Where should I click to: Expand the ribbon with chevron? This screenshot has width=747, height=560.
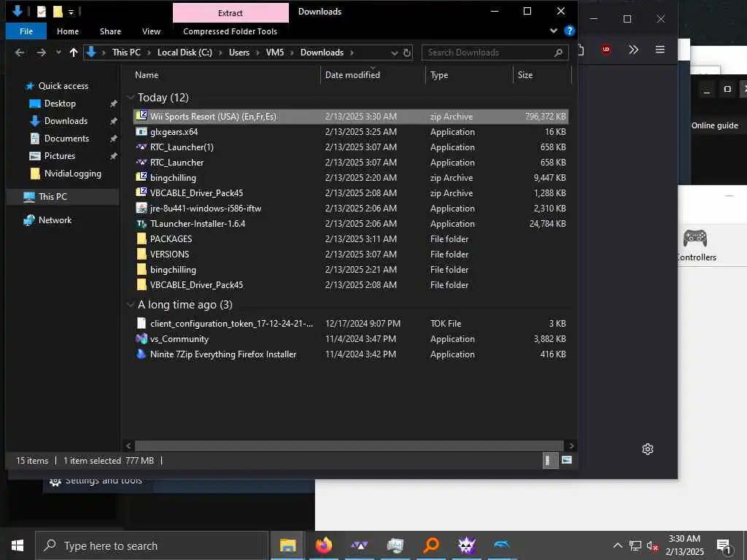pyautogui.click(x=553, y=31)
